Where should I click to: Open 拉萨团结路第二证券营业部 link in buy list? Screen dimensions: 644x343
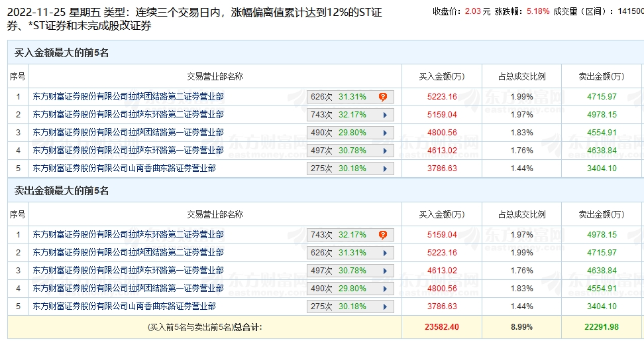(128, 97)
